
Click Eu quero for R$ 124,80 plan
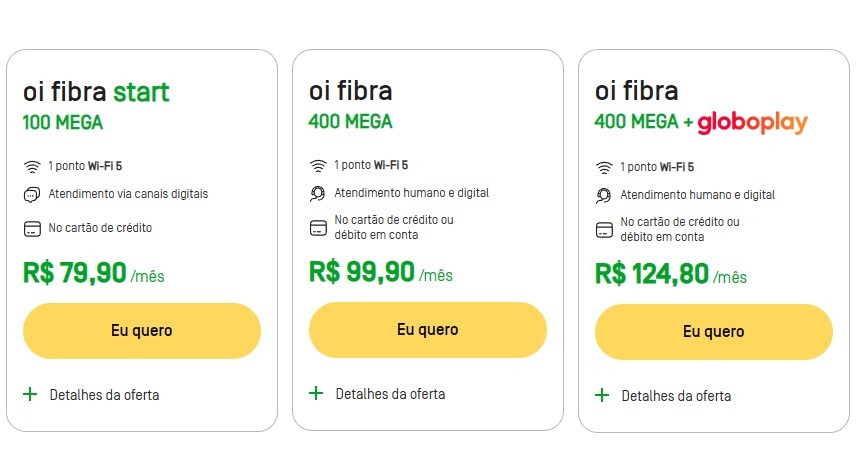(x=714, y=332)
